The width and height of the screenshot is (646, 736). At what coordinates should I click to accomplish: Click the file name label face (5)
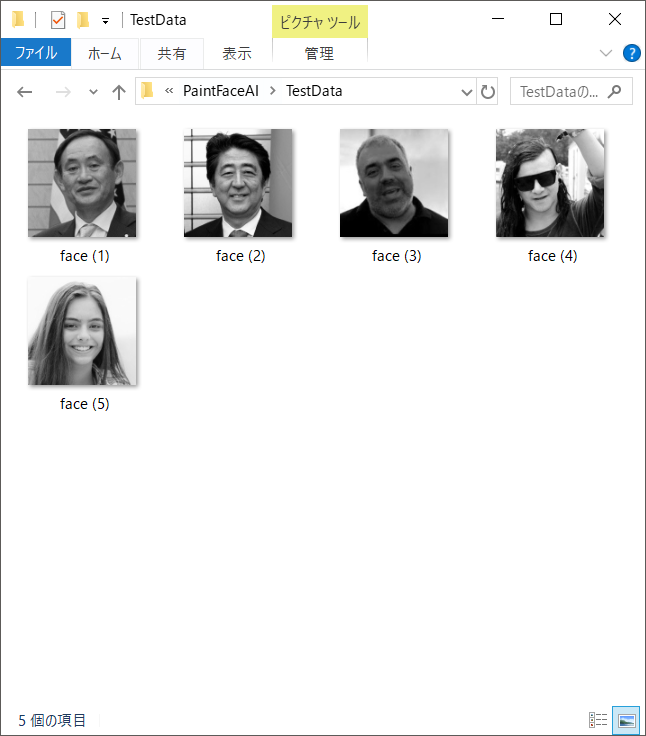(x=85, y=404)
